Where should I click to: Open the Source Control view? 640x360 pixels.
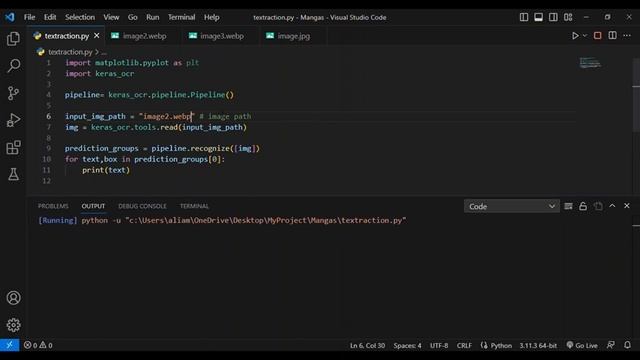[13, 93]
